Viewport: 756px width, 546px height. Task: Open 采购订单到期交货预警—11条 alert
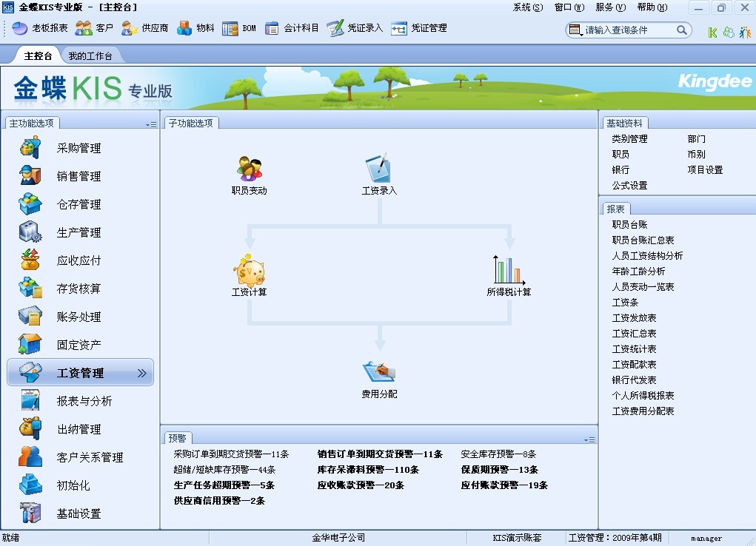(231, 454)
